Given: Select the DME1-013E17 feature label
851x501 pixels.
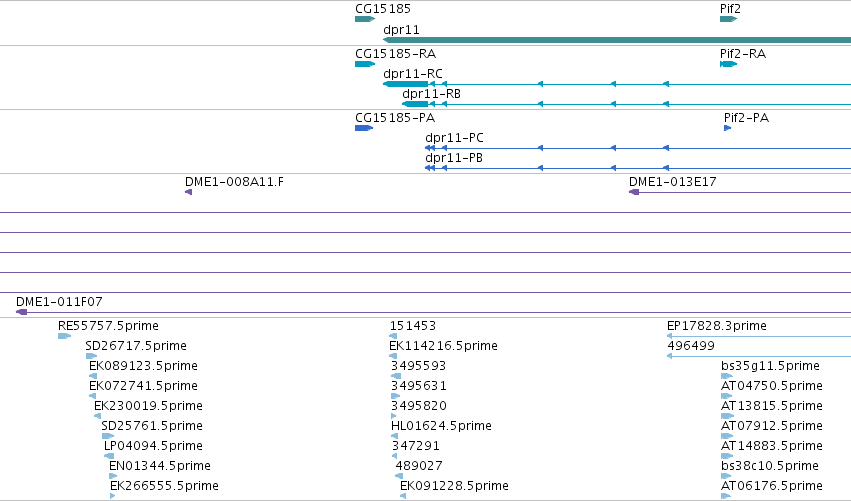Looking at the screenshot, I should tap(672, 182).
